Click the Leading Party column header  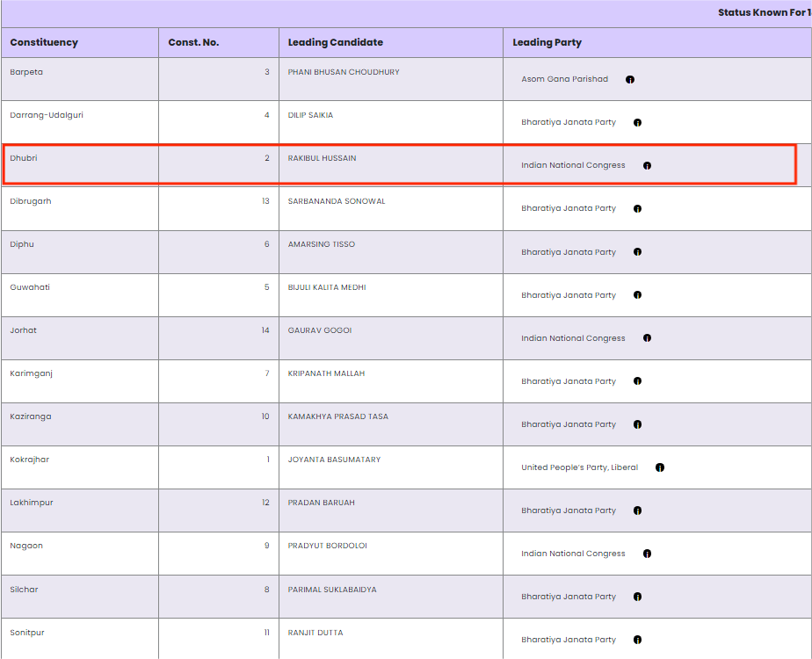coord(547,42)
